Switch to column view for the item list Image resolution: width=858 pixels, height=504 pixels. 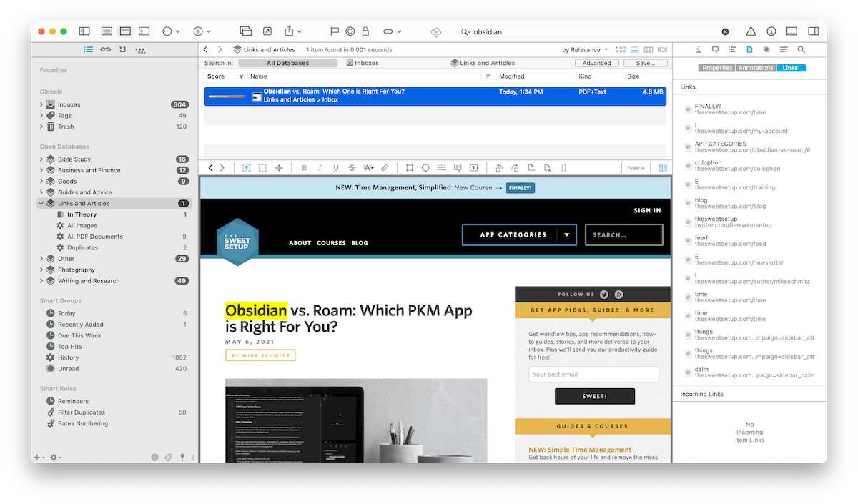pyautogui.click(x=648, y=50)
